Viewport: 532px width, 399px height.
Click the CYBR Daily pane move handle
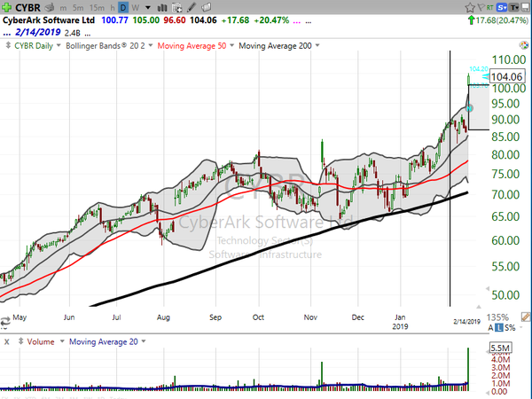pyautogui.click(x=8, y=45)
